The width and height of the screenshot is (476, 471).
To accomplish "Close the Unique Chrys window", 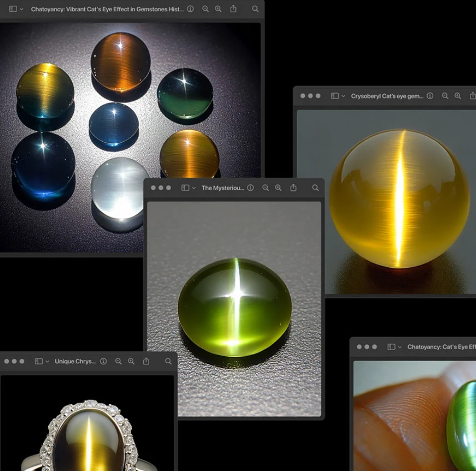I will click(7, 361).
